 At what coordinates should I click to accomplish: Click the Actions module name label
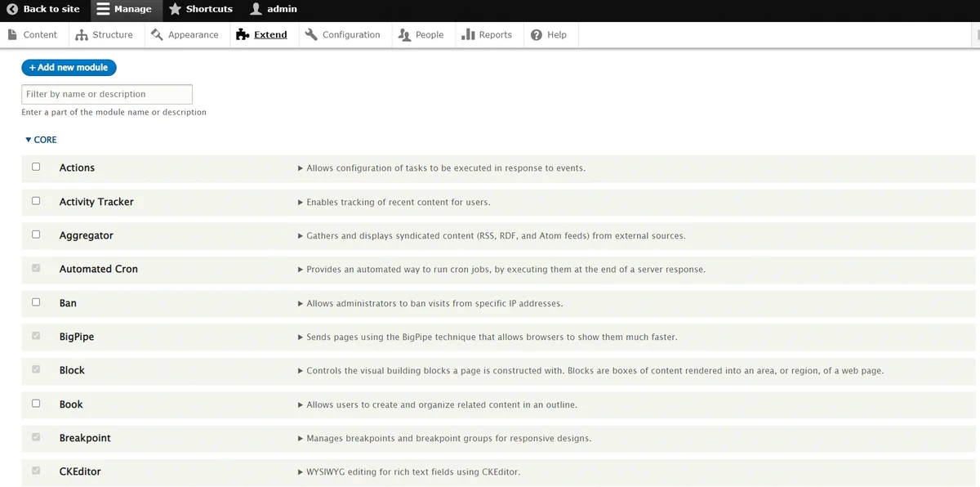point(77,168)
